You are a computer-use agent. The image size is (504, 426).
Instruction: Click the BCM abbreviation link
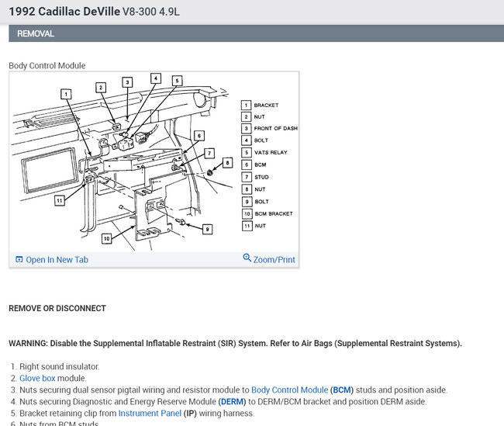click(x=342, y=390)
